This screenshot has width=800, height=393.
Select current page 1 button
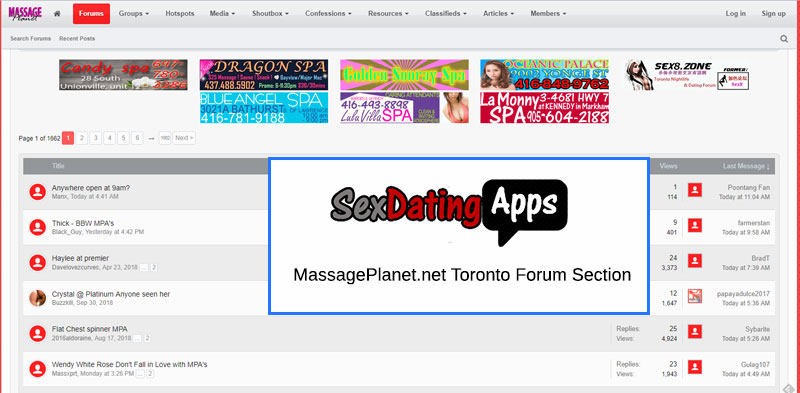pos(68,138)
